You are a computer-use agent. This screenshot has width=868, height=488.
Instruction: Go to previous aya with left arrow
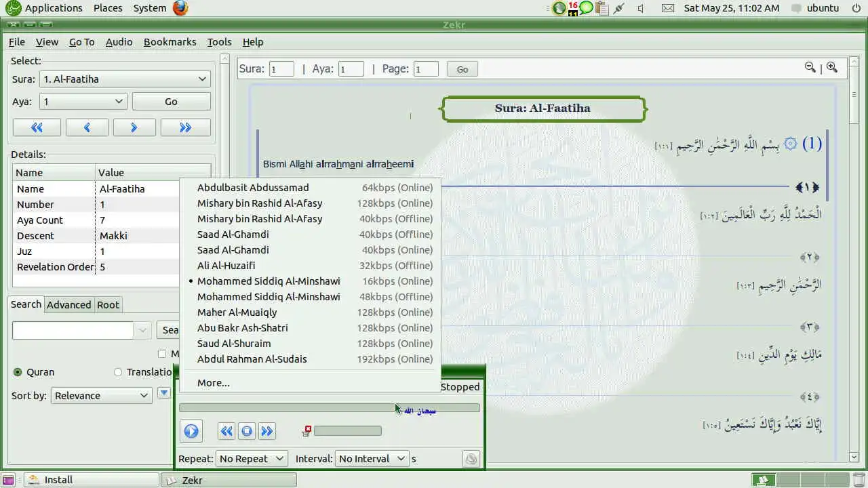(87, 127)
